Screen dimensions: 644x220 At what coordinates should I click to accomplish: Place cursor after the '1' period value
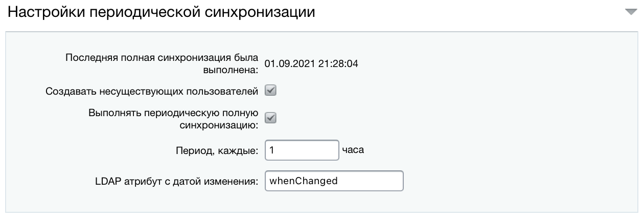pos(275,151)
